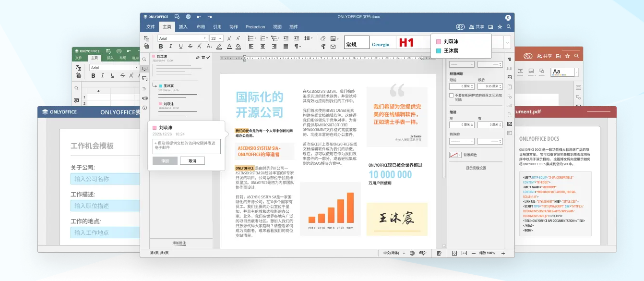Click into the comment reply text field
Image resolution: width=644 pixels, height=281 pixels.
pyautogui.click(x=187, y=147)
